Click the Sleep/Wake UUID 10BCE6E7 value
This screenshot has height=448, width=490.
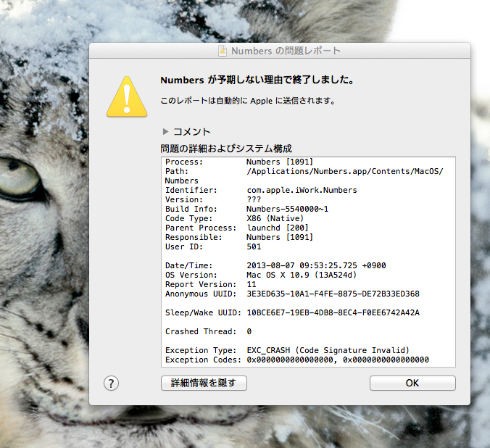(333, 312)
